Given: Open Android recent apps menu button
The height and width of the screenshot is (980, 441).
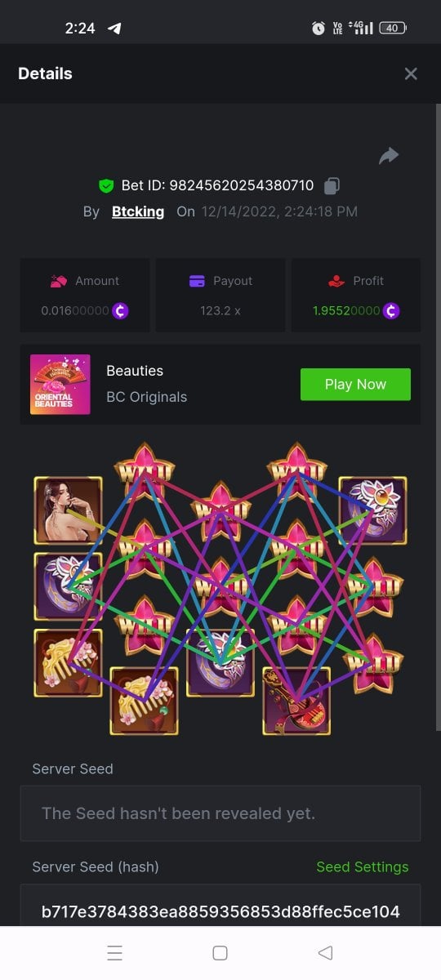Looking at the screenshot, I should pyautogui.click(x=115, y=953).
